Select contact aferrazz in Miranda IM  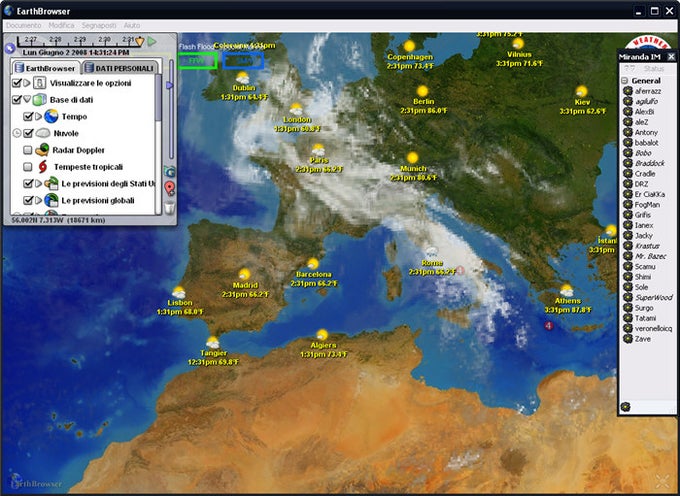[x=648, y=91]
